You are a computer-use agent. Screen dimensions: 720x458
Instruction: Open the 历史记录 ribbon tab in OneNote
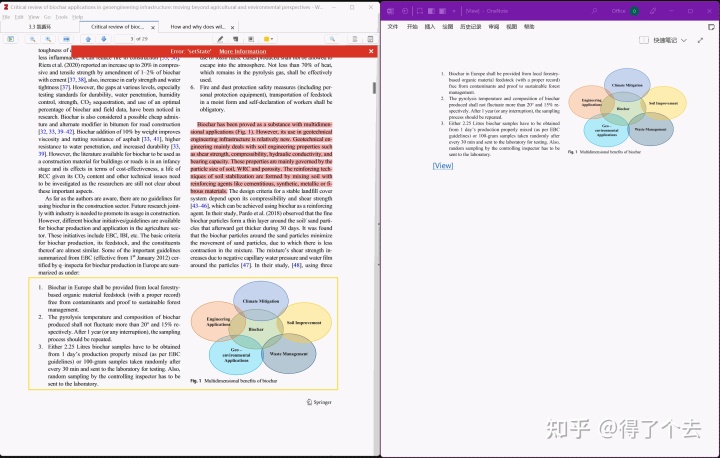point(471,27)
